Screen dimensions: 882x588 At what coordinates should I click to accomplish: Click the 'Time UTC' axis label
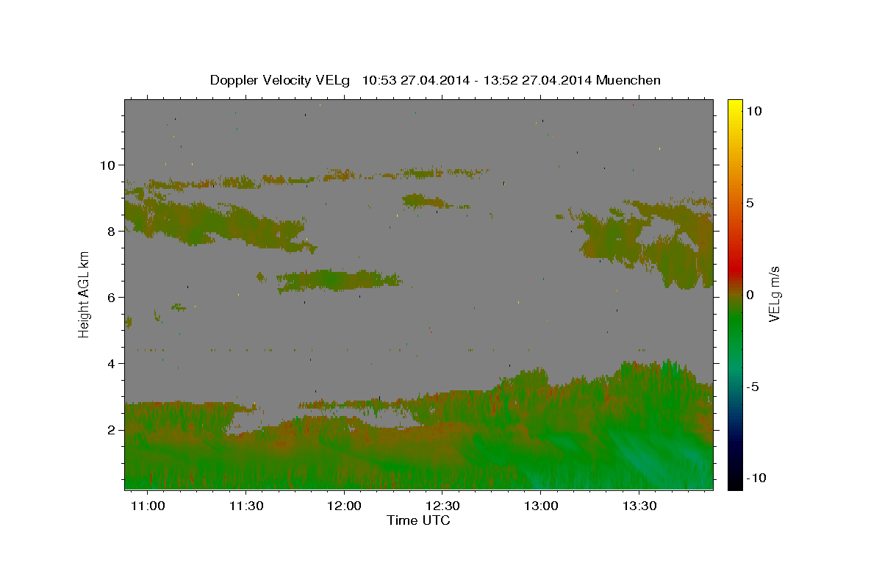(x=418, y=520)
